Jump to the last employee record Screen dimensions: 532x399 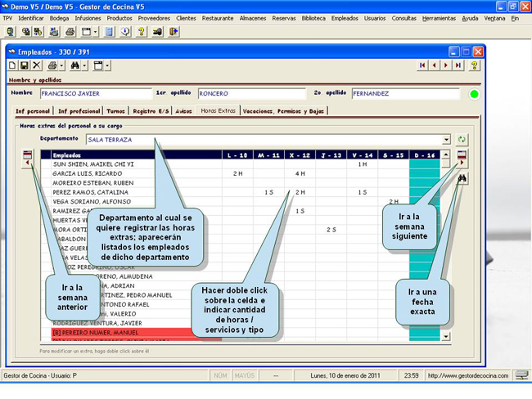coord(458,65)
